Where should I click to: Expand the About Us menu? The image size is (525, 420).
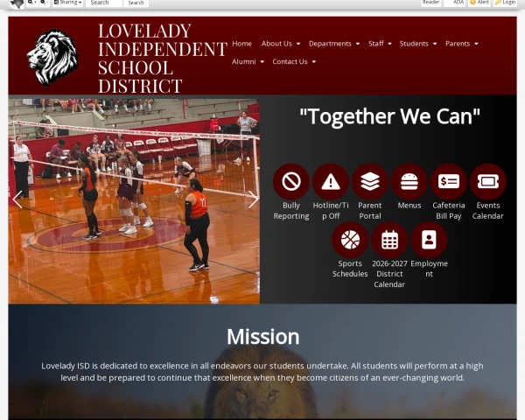281,44
